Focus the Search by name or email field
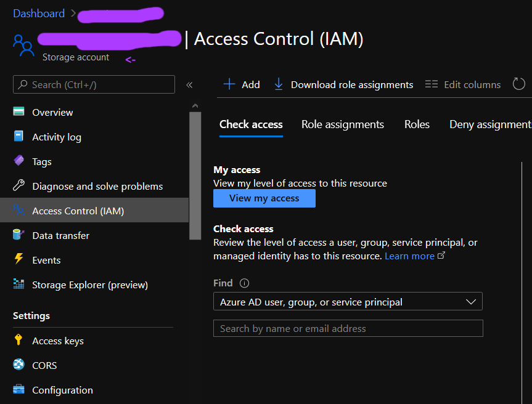The width and height of the screenshot is (532, 404). 348,328
